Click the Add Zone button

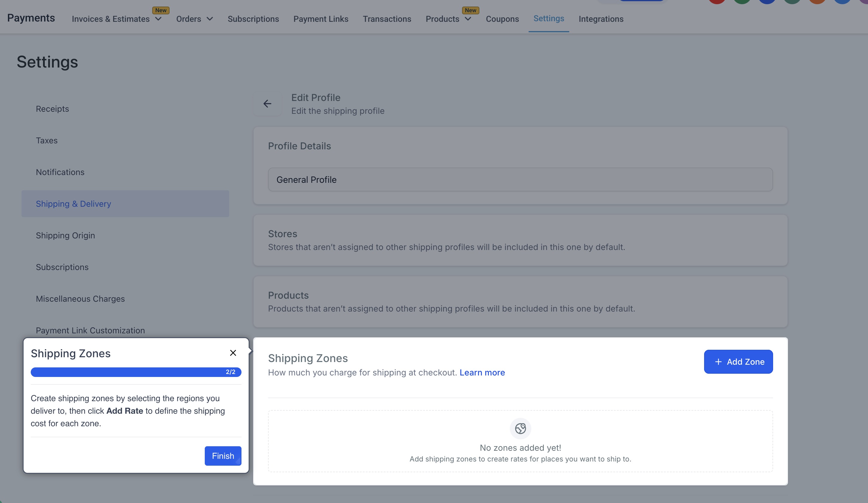[x=738, y=362]
